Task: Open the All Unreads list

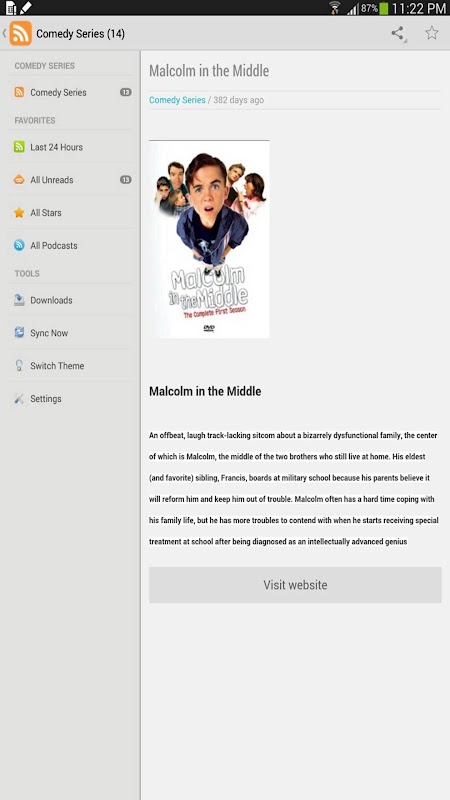Action: click(70, 180)
